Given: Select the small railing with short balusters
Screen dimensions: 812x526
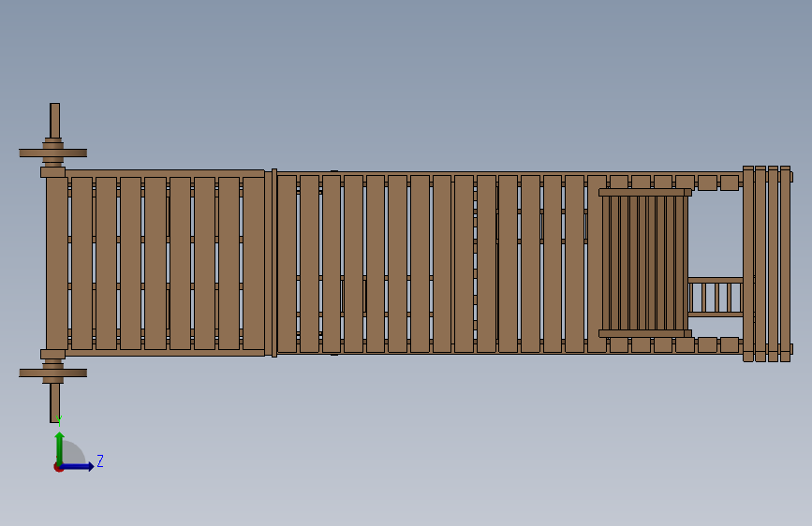Looking at the screenshot, I should coord(716,298).
